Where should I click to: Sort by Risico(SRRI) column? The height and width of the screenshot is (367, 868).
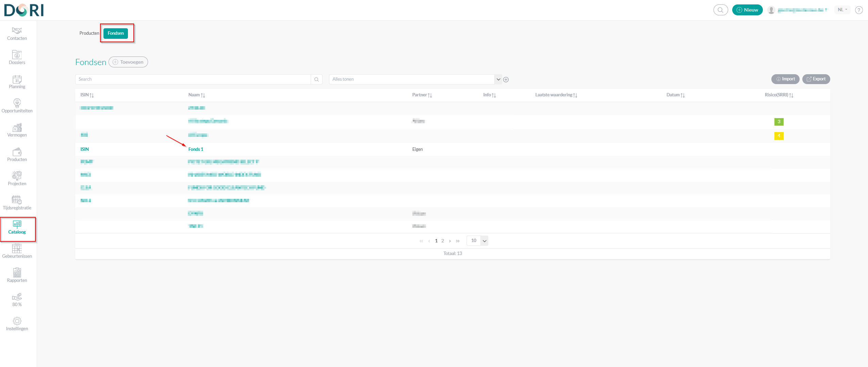779,95
